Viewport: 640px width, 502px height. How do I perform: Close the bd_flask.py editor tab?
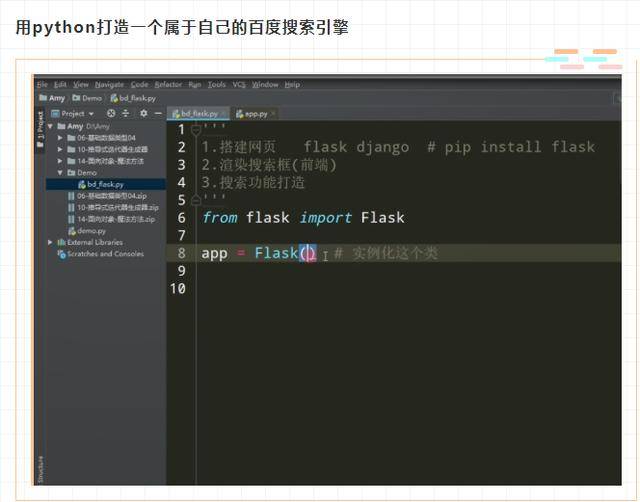(x=224, y=113)
